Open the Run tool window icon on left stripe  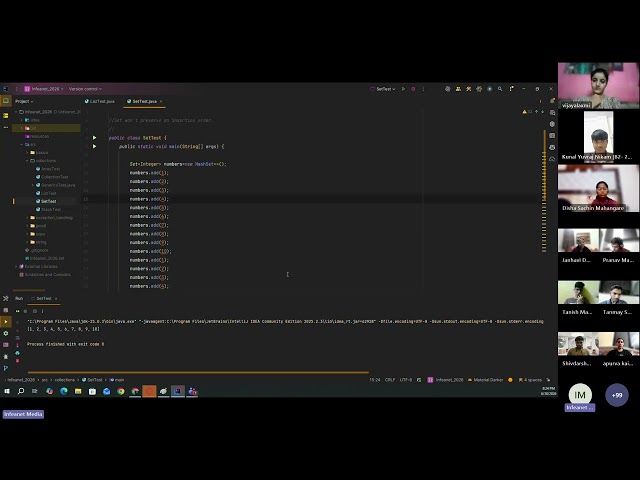coord(6,322)
